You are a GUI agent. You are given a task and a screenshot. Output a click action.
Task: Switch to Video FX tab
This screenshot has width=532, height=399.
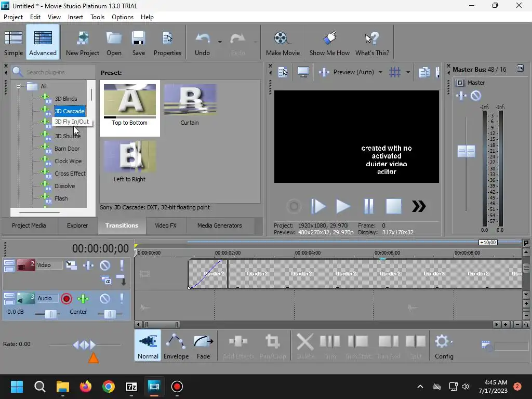[x=166, y=225]
